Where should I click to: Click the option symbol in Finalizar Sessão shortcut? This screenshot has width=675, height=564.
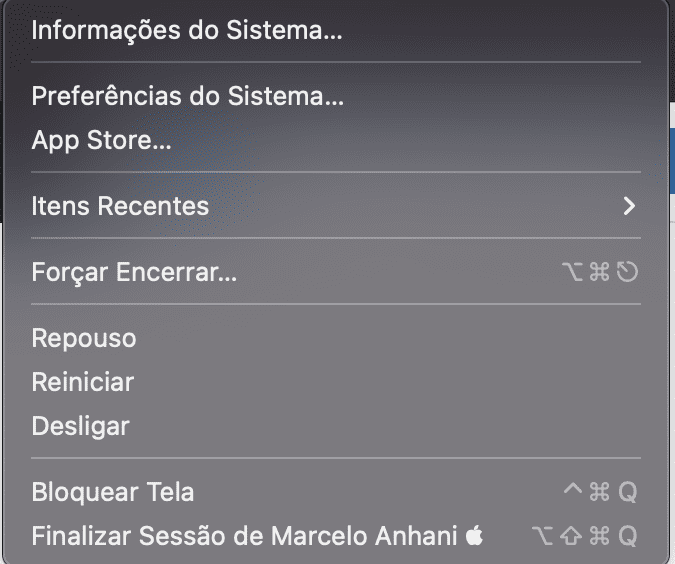pos(543,536)
